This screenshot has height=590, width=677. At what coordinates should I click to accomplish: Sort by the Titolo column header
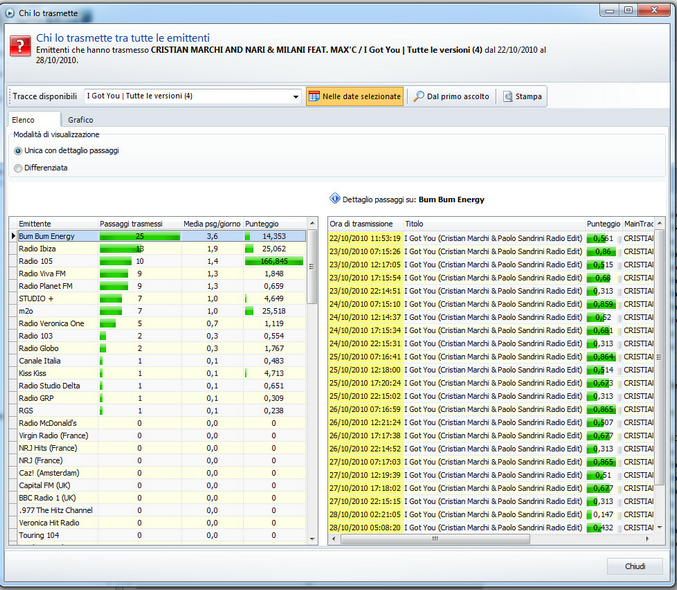tap(494, 224)
